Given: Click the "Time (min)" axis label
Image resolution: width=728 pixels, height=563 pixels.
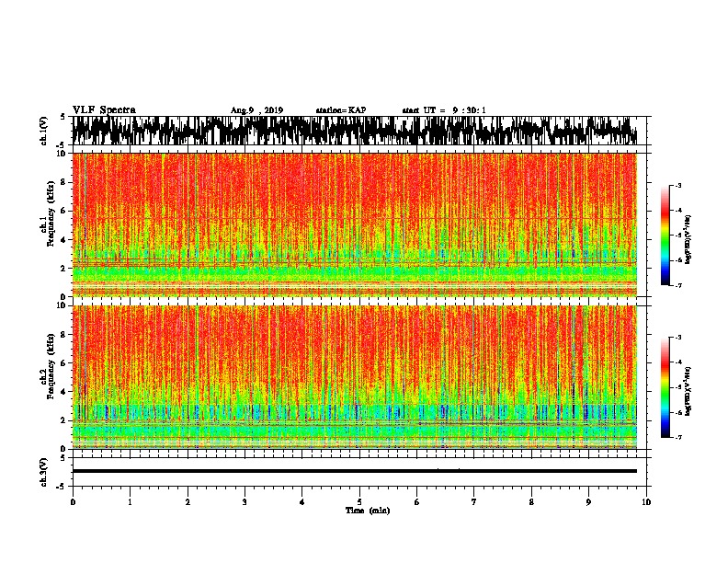Looking at the screenshot, I should point(368,511).
